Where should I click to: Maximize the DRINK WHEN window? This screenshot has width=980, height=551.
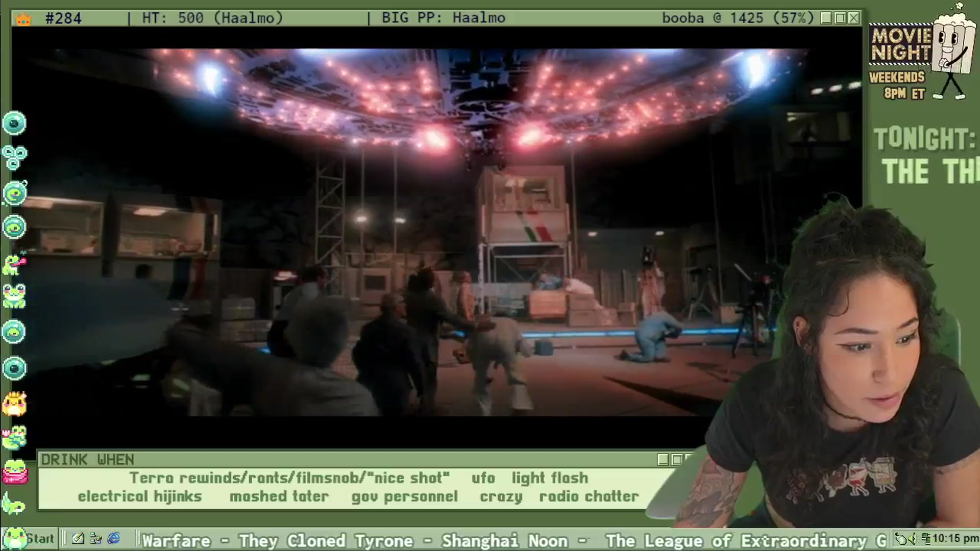pos(676,460)
